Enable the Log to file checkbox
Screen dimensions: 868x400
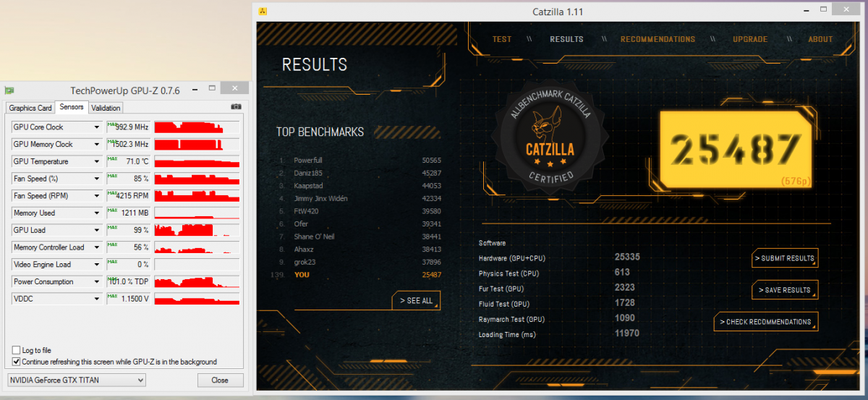point(17,350)
